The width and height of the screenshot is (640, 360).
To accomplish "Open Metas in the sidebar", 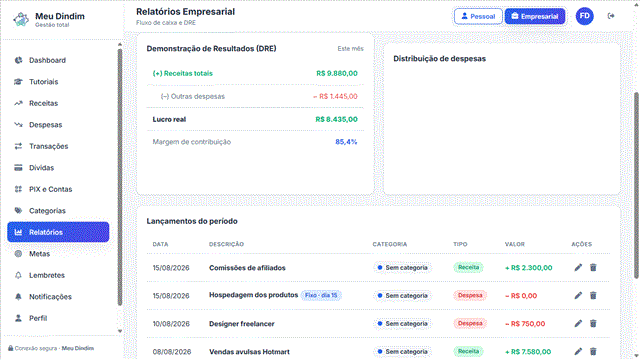I will 58,253.
